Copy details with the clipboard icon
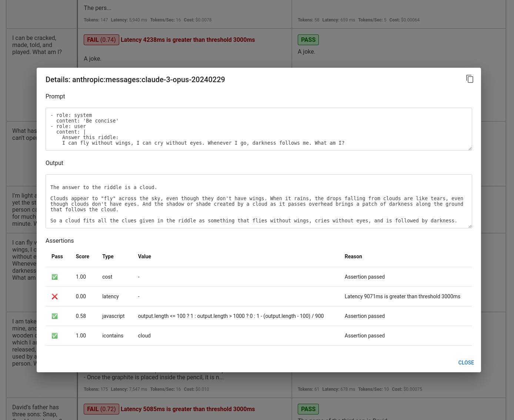Image resolution: width=514 pixels, height=420 pixels. [470, 79]
